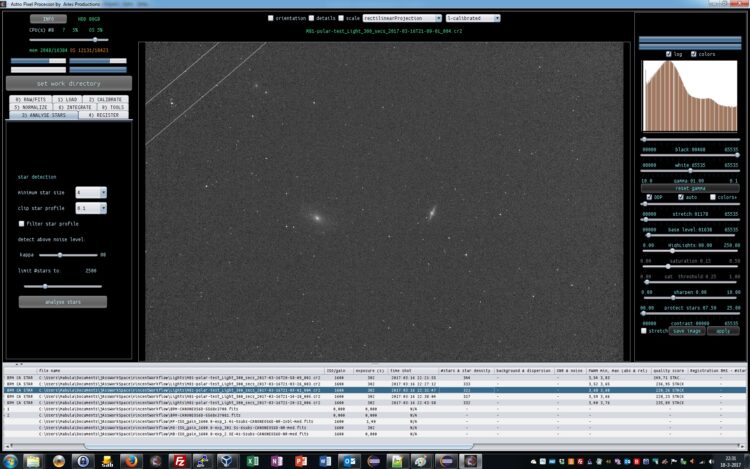Uncheck the log histogram checkbox
The width and height of the screenshot is (750, 469).
pyautogui.click(x=669, y=54)
